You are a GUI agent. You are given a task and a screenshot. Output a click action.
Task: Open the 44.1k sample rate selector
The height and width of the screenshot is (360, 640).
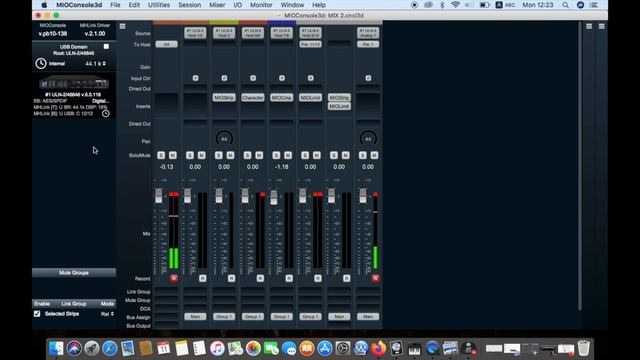(96, 64)
